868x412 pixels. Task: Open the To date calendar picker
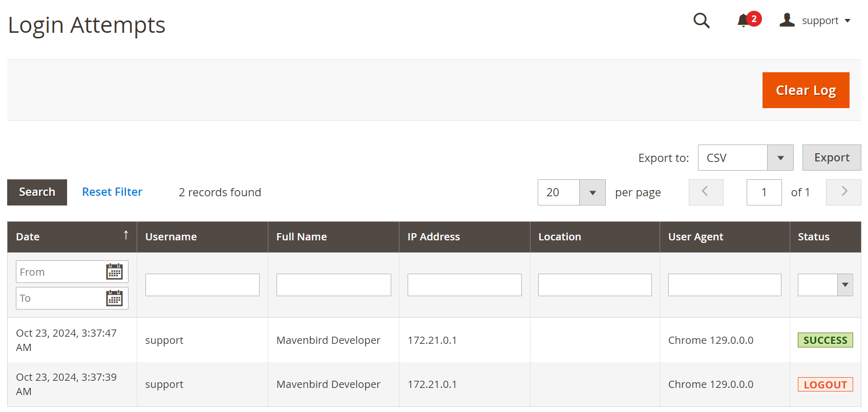(x=114, y=298)
